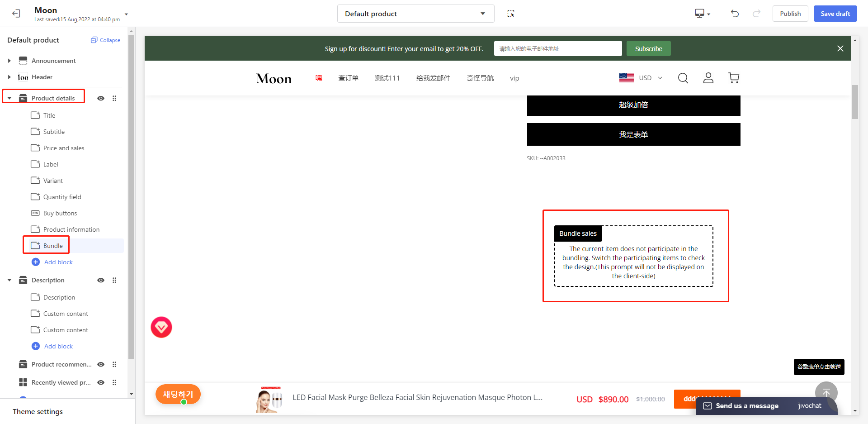Open the 测试111 navigation menu item
This screenshot has height=424, width=868.
coord(387,78)
